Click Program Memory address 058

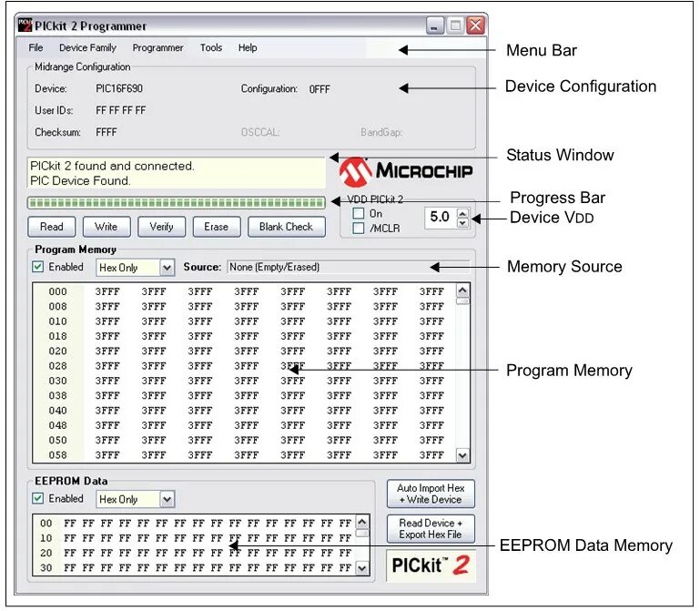coord(58,455)
